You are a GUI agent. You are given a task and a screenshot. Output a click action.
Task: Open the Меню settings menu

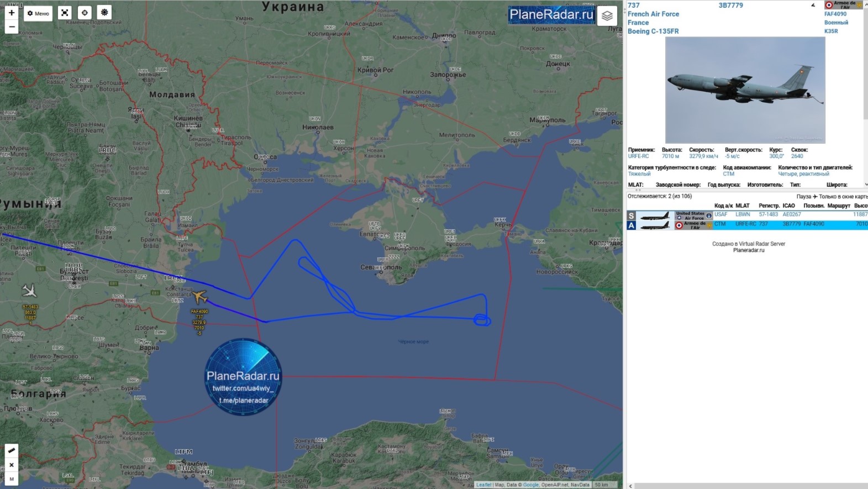[38, 13]
